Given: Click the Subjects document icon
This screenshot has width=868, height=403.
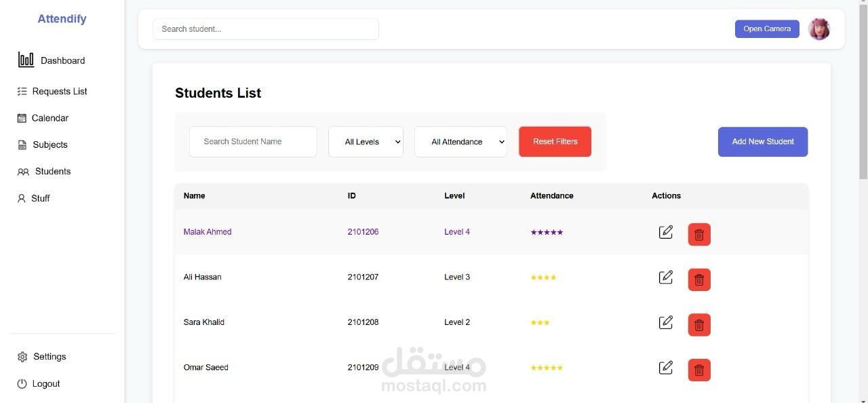Looking at the screenshot, I should tap(22, 145).
